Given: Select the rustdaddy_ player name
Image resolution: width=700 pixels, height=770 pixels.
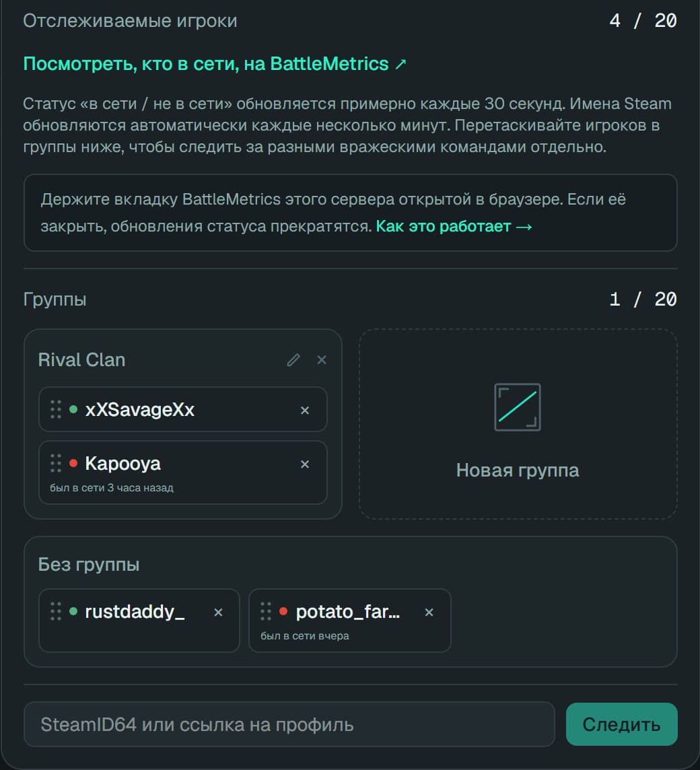Looking at the screenshot, I should click(x=135, y=612).
